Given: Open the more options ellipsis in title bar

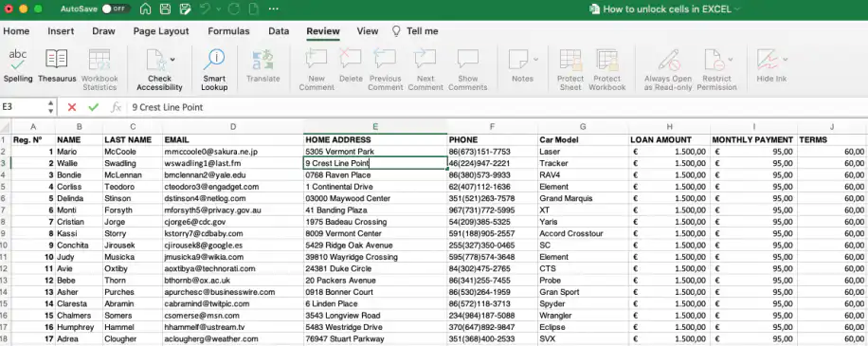Looking at the screenshot, I should pos(274,9).
